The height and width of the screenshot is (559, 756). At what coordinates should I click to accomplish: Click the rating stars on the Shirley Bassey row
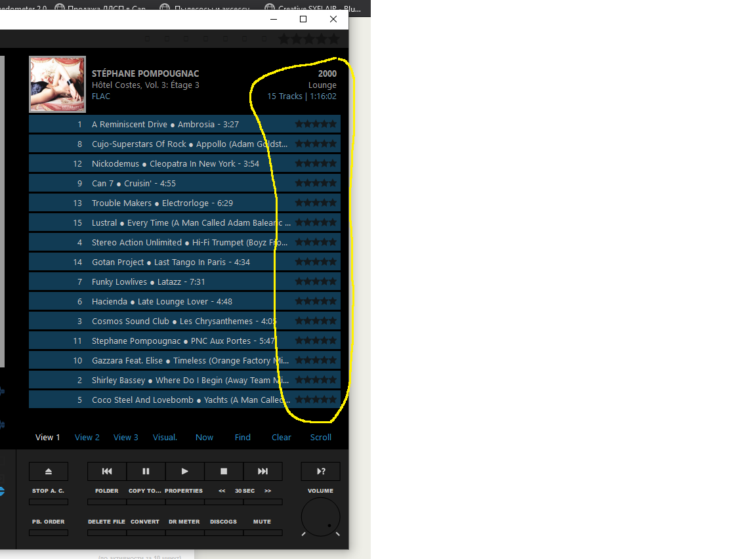point(316,380)
